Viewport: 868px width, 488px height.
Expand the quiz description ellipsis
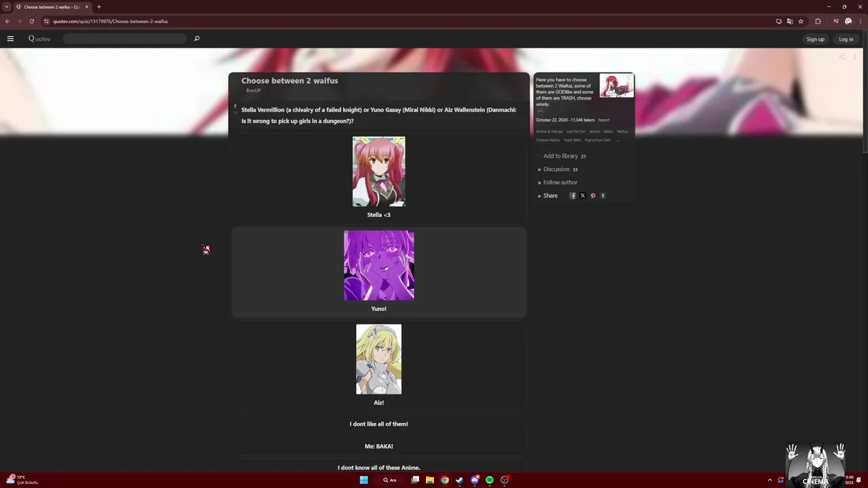pos(540,110)
